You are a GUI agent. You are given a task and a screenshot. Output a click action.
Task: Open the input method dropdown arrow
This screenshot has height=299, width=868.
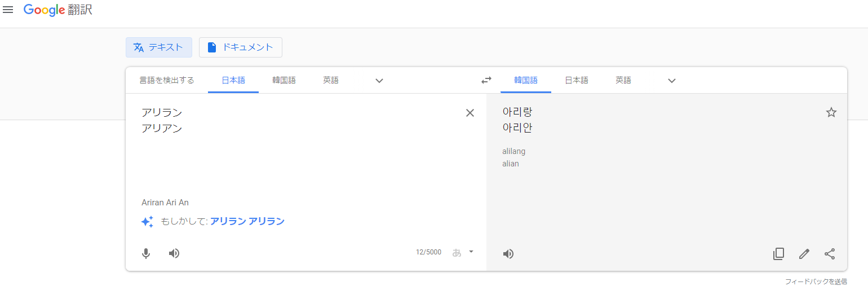click(471, 252)
